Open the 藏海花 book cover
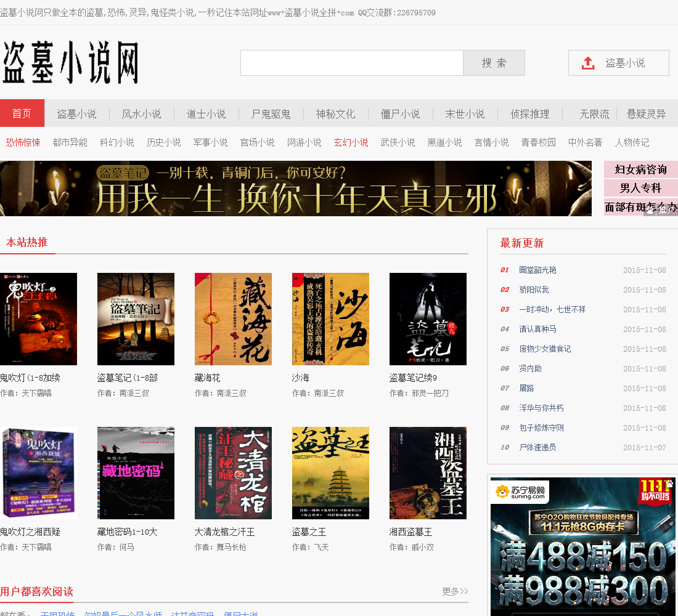 233,319
